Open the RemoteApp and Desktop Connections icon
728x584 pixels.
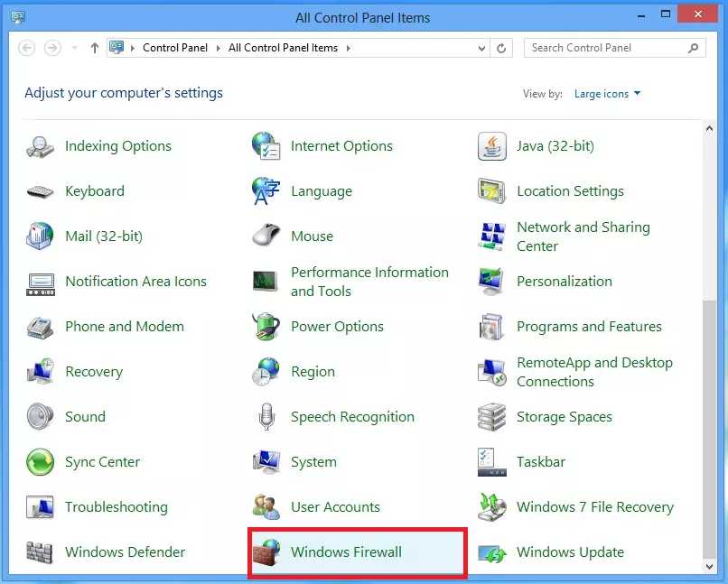492,372
